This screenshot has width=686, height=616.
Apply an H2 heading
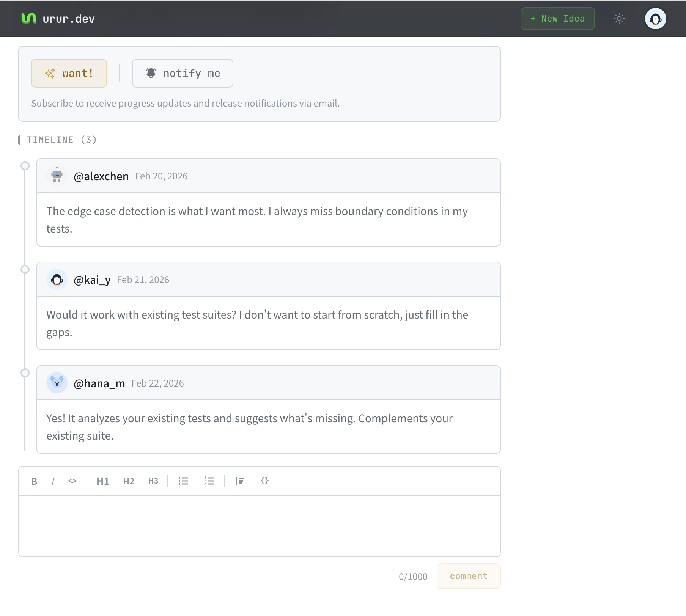coord(129,481)
